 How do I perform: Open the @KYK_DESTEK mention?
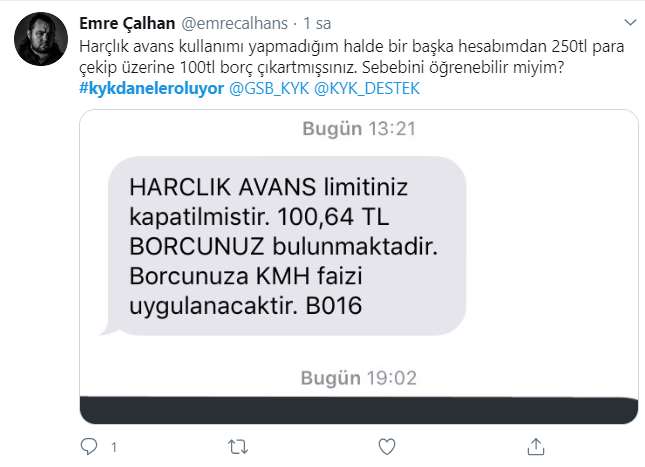coord(367,88)
